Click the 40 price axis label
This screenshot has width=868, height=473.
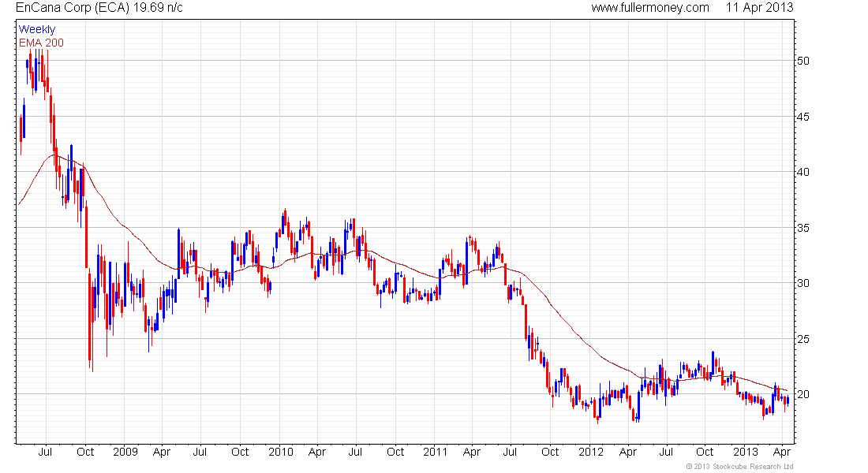pyautogui.click(x=803, y=172)
